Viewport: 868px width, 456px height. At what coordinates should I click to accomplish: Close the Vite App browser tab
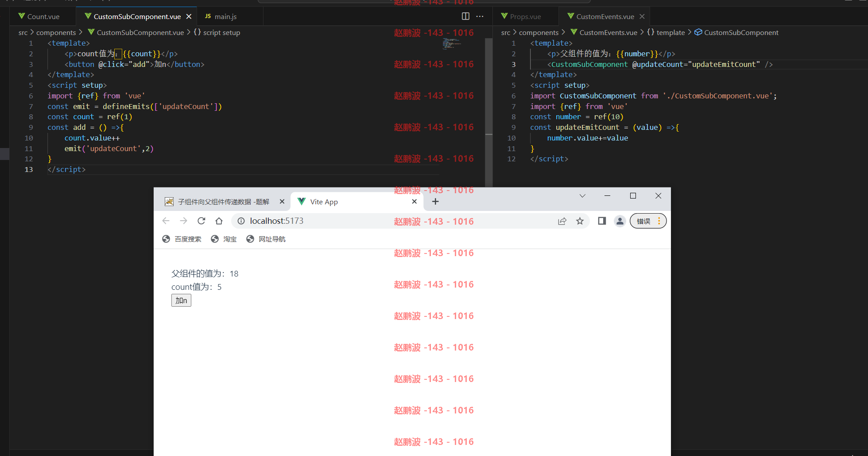pos(415,202)
